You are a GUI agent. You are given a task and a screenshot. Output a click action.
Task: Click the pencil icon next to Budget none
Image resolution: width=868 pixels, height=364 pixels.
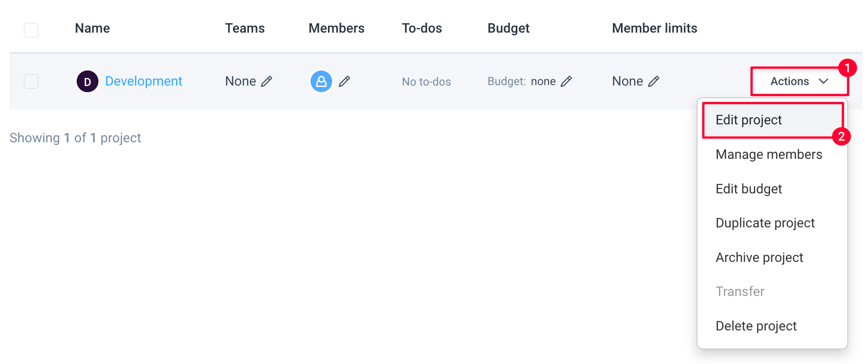(567, 81)
